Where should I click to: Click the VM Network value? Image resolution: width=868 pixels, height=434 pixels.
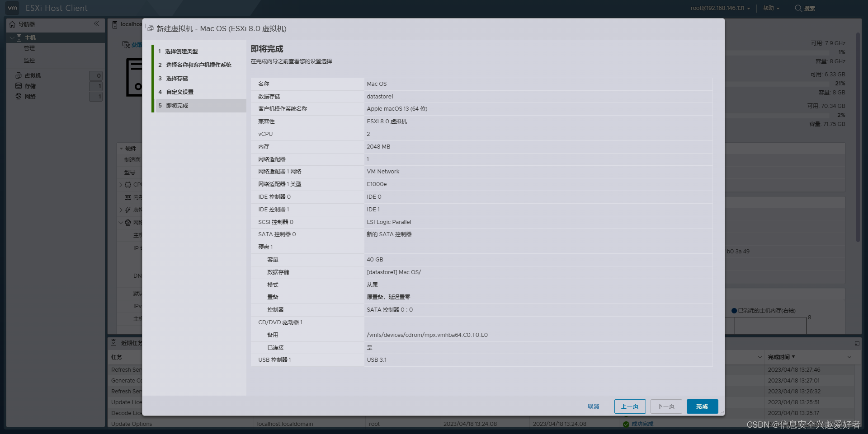(383, 172)
